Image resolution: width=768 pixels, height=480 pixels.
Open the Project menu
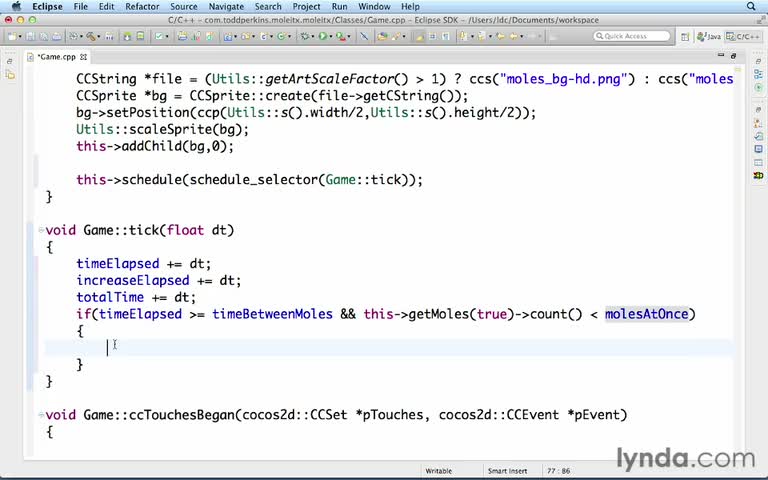click(306, 6)
